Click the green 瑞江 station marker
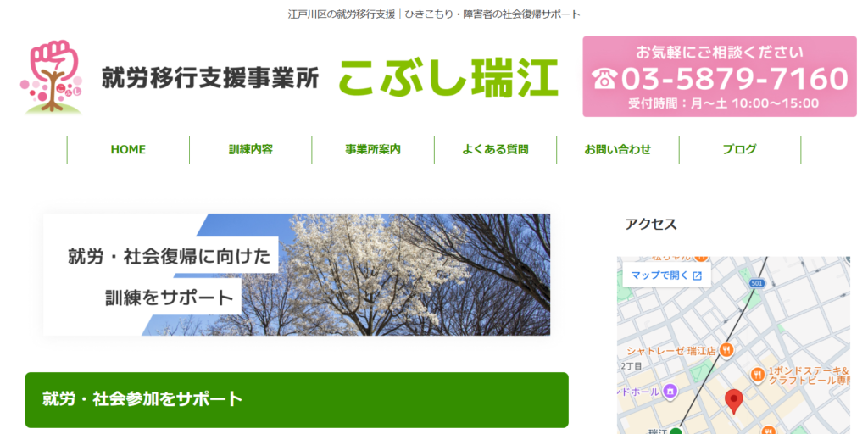868x434 pixels. tap(676, 431)
